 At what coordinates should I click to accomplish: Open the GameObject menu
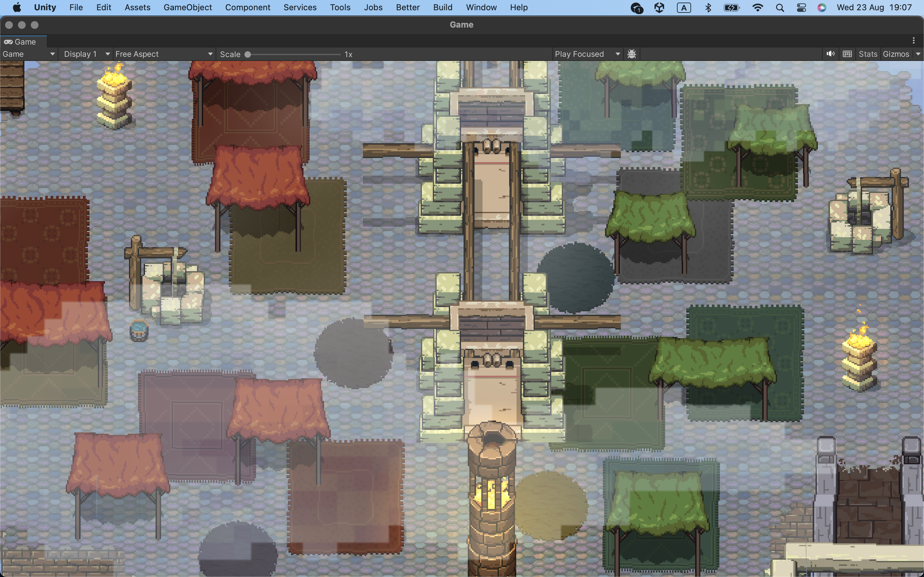click(x=188, y=7)
